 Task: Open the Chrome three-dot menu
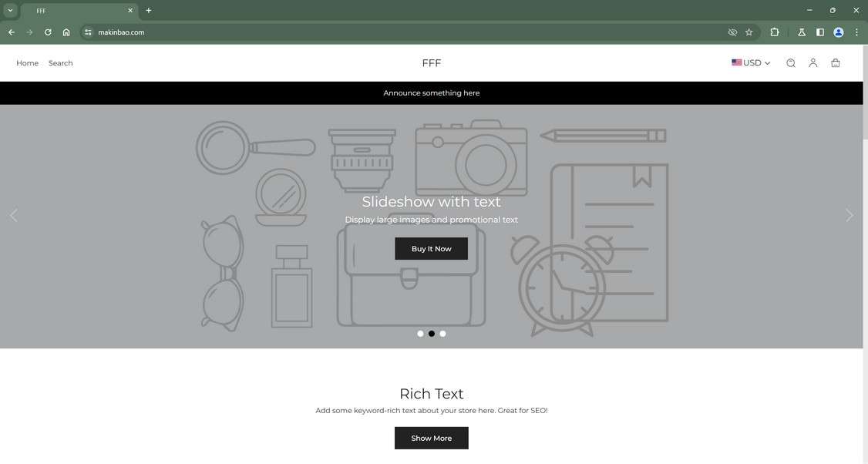[856, 32]
